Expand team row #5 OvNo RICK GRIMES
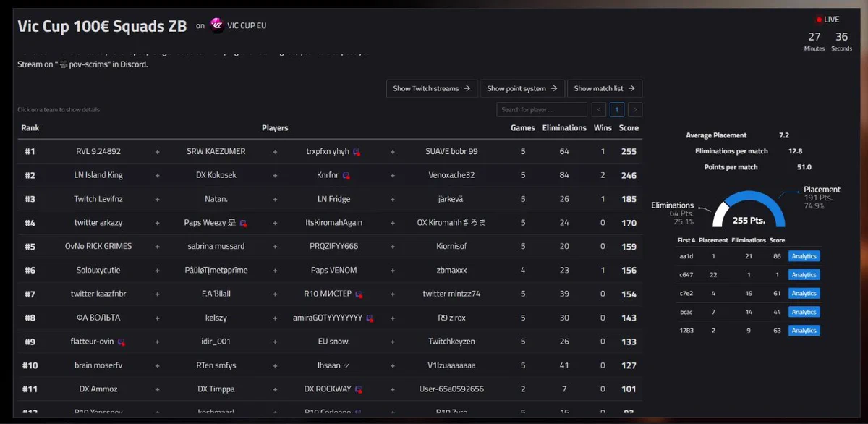Image resolution: width=868 pixels, height=424 pixels. click(330, 246)
